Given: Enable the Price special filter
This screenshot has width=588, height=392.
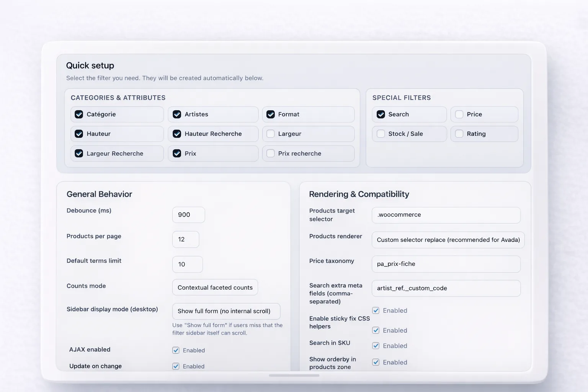Looking at the screenshot, I should pyautogui.click(x=459, y=114).
